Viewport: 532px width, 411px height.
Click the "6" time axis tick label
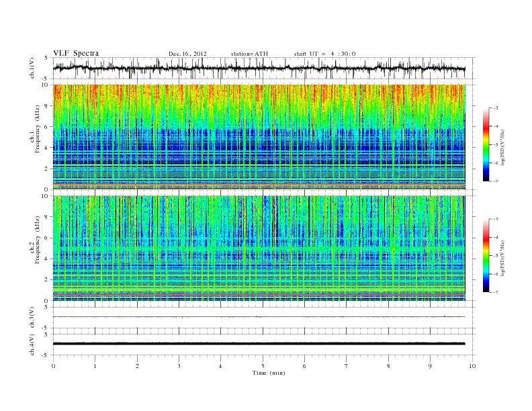pos(304,366)
